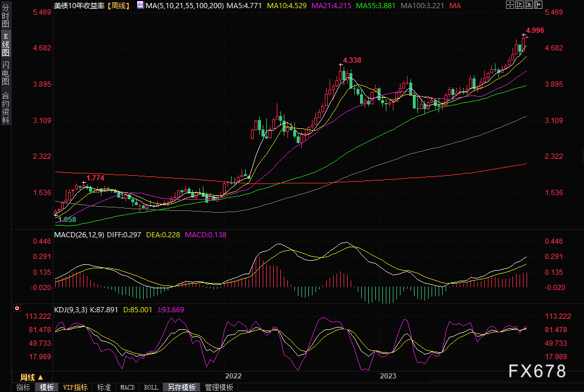
Task: Choose the BOLL indicator template
Action: (x=151, y=387)
